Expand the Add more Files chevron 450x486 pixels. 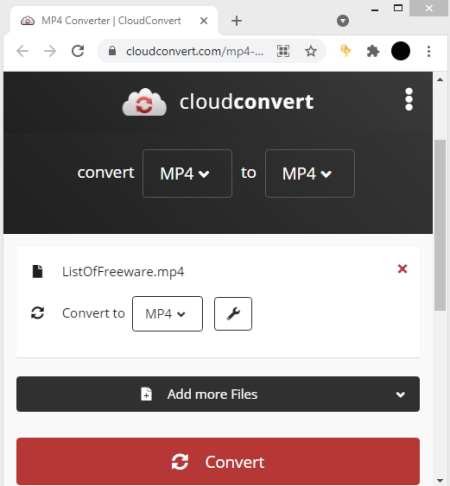(400, 395)
